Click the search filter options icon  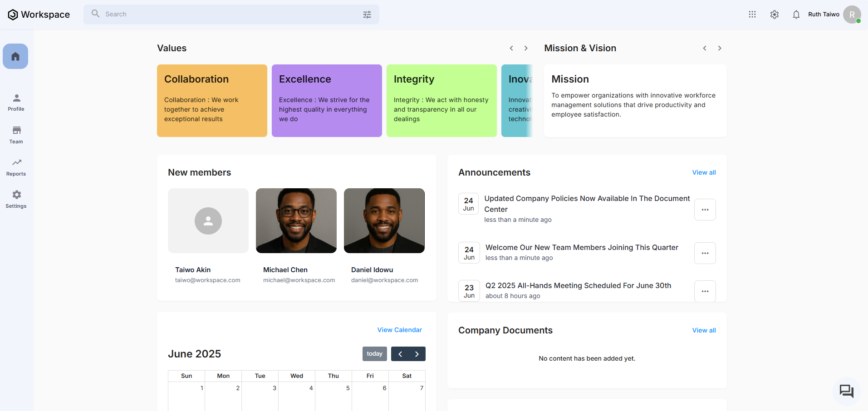(x=367, y=15)
